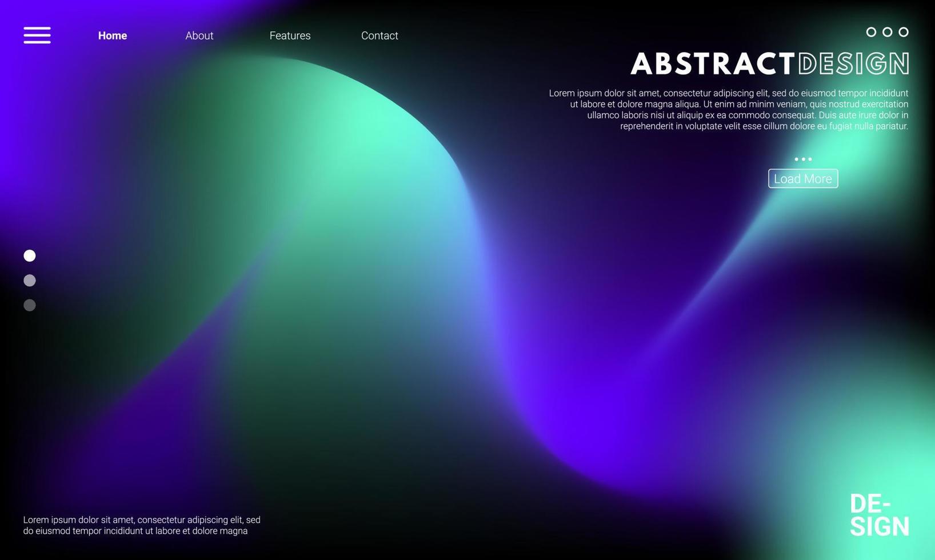Select the light gray middle slide indicator dot
935x560 pixels.
(30, 281)
